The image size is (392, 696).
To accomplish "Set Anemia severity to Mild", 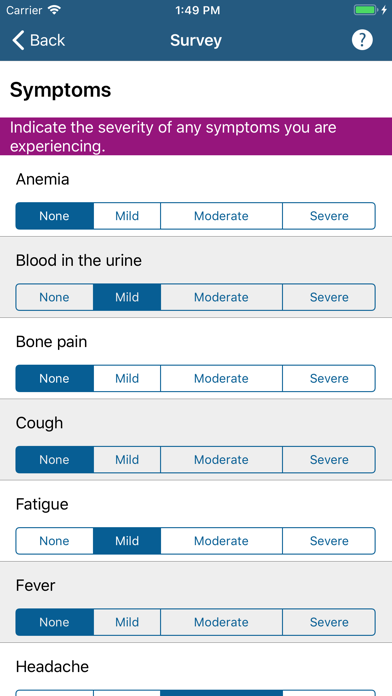I will 127,216.
